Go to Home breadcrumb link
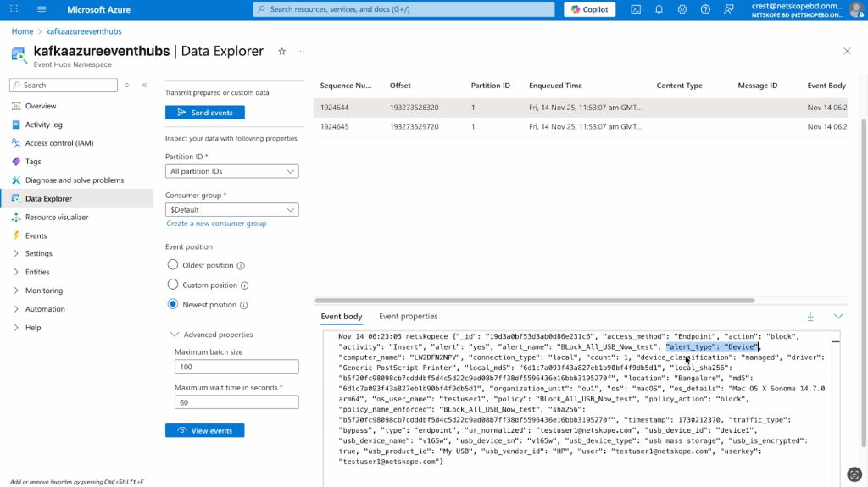 coord(22,31)
